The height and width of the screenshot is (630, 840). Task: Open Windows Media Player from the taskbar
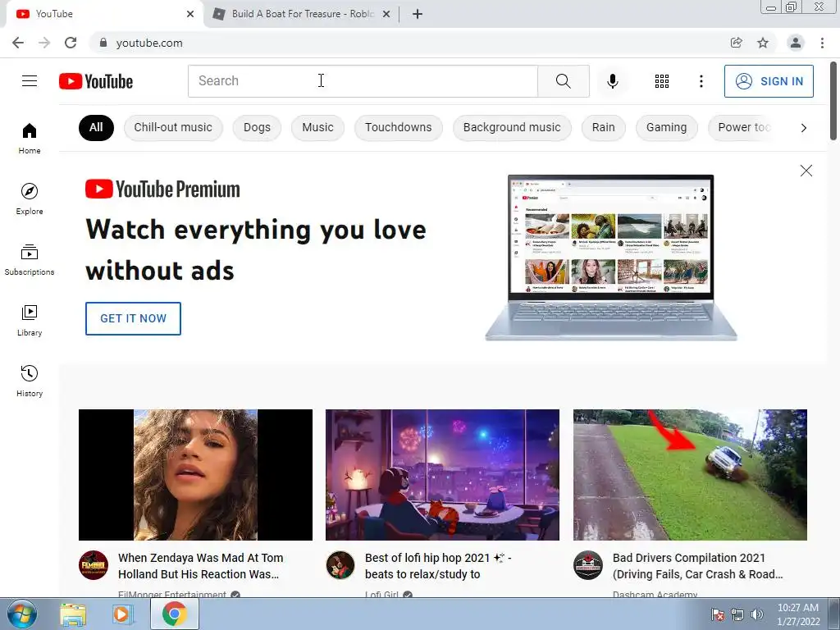(122, 614)
